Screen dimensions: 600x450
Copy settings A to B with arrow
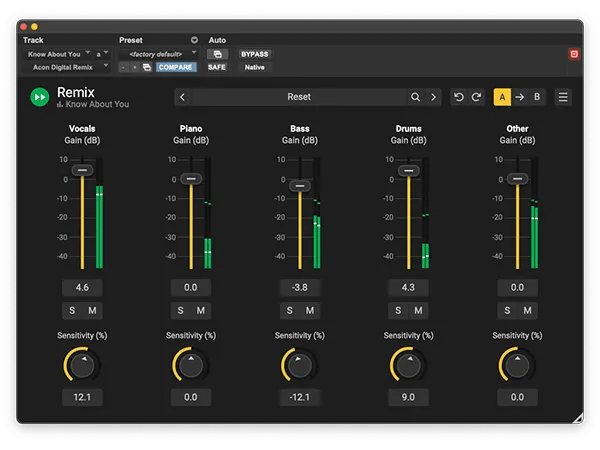coord(520,97)
